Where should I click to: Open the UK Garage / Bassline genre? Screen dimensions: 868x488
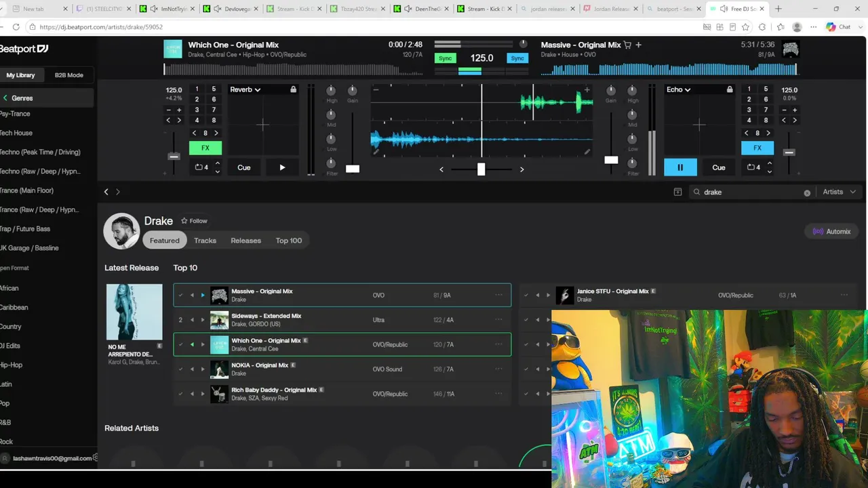(29, 248)
